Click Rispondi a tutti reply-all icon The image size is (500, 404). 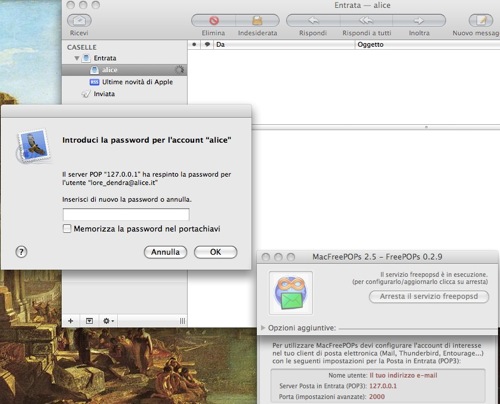pos(366,20)
